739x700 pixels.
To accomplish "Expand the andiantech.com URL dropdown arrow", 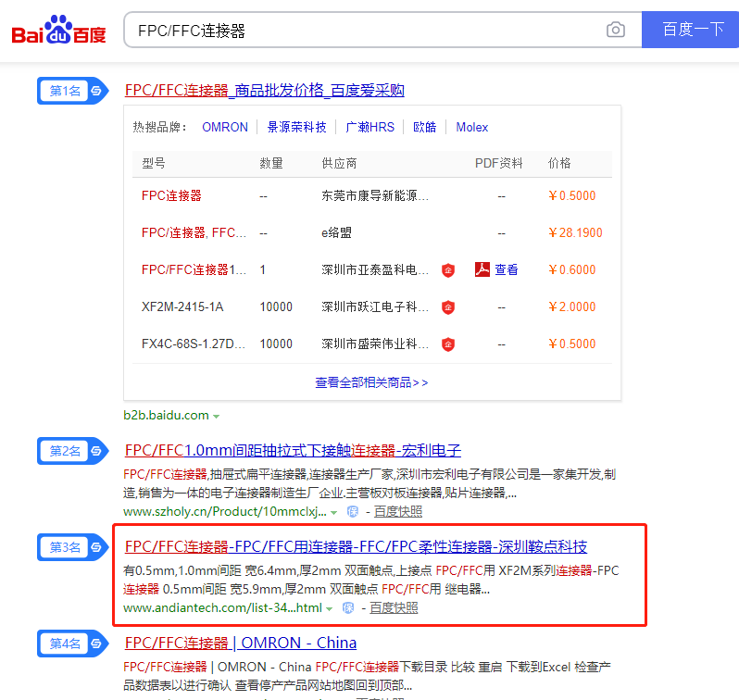I will pyautogui.click(x=330, y=609).
